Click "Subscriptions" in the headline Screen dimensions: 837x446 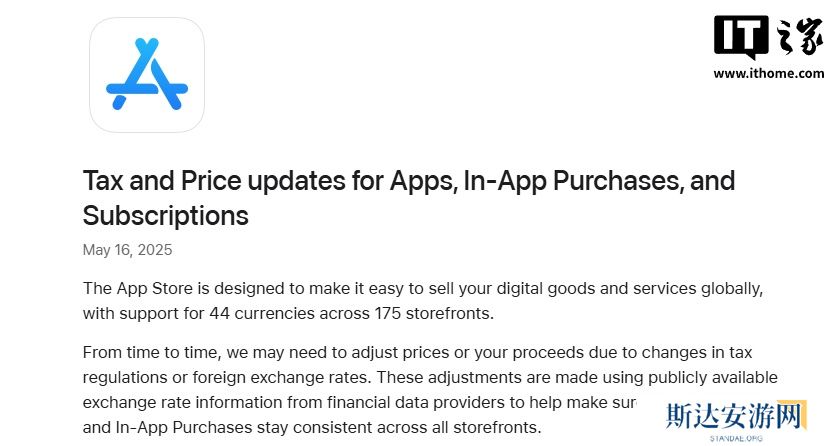point(165,215)
